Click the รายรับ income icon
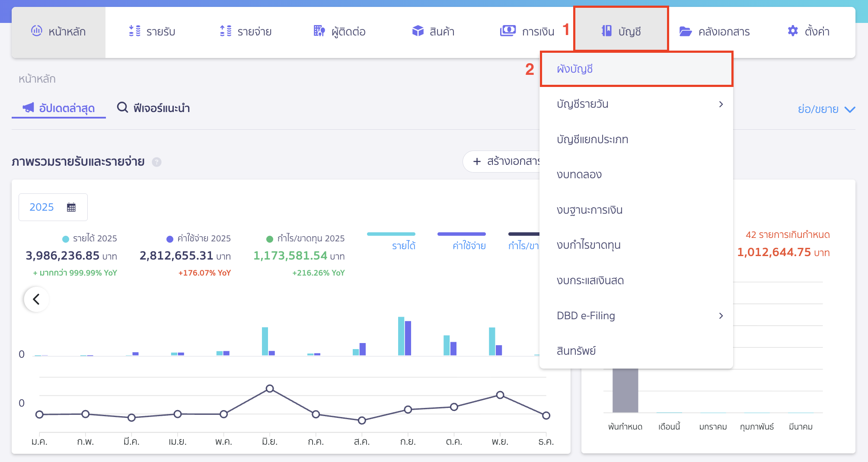Viewport: 868px width, 462px height. pos(135,31)
